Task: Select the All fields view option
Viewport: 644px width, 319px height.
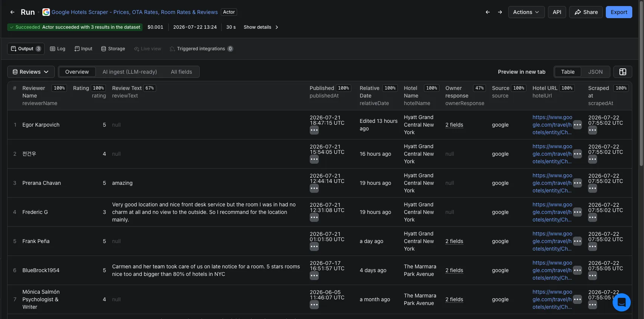Action: coord(182,72)
